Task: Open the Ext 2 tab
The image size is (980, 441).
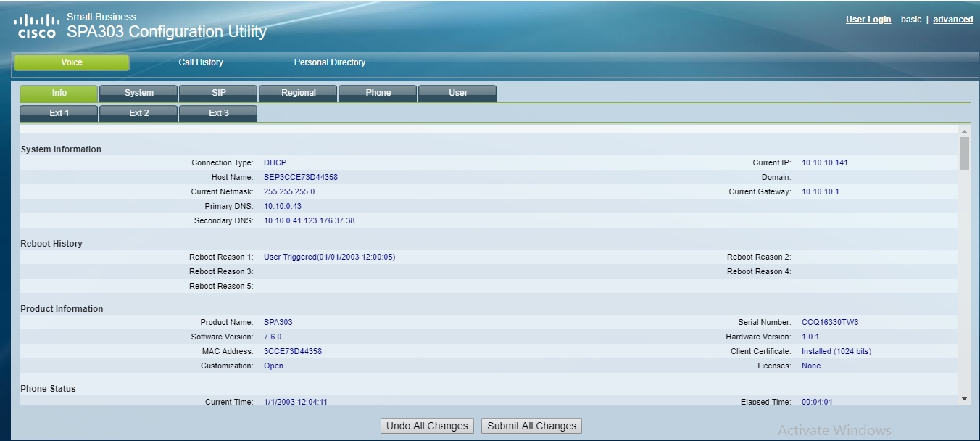Action: (138, 113)
